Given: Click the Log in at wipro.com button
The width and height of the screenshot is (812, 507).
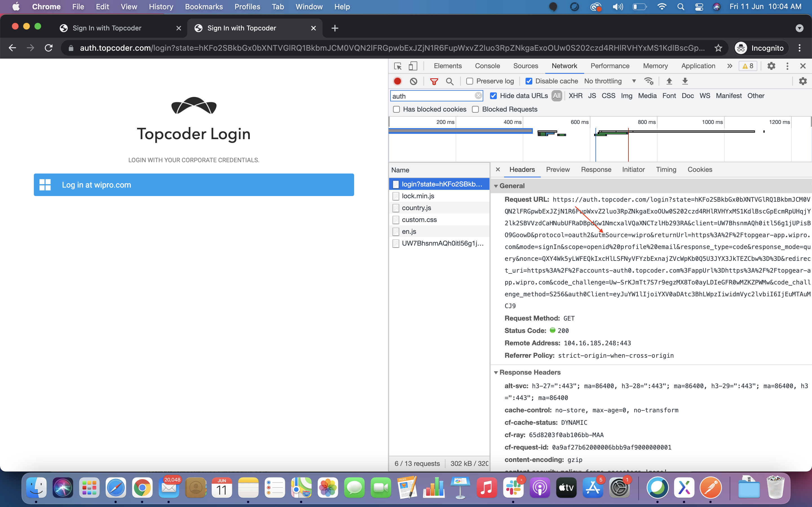Looking at the screenshot, I should [x=194, y=184].
